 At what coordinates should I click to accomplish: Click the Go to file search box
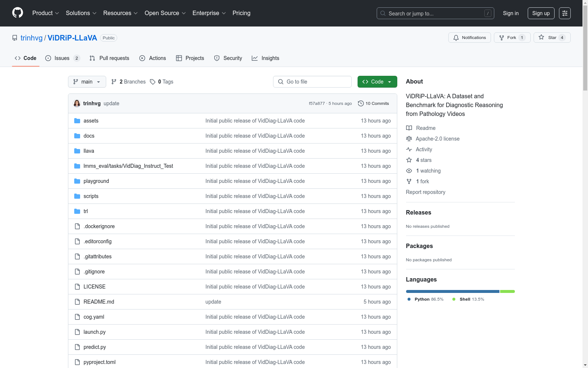(312, 82)
